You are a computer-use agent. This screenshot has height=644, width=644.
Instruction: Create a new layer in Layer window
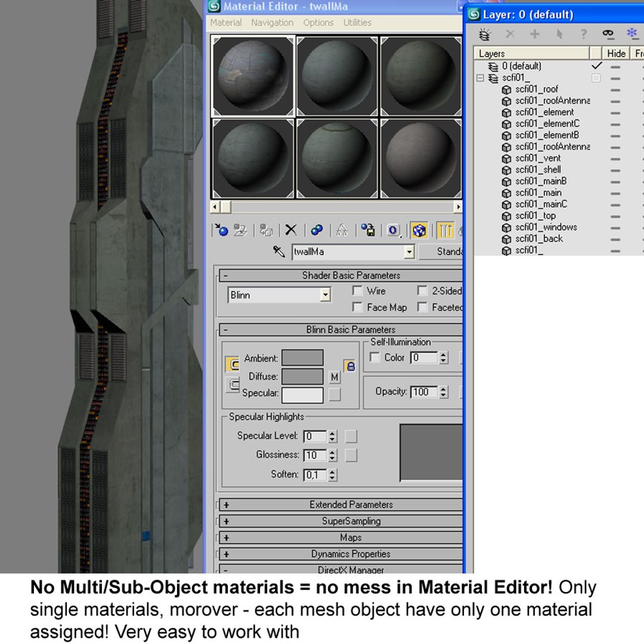[x=485, y=34]
